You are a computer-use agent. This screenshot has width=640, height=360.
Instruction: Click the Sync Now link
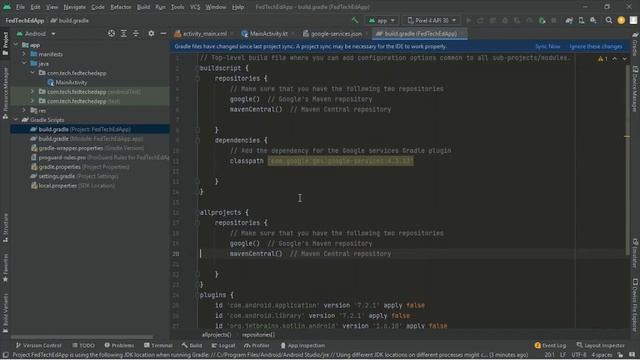548,47
